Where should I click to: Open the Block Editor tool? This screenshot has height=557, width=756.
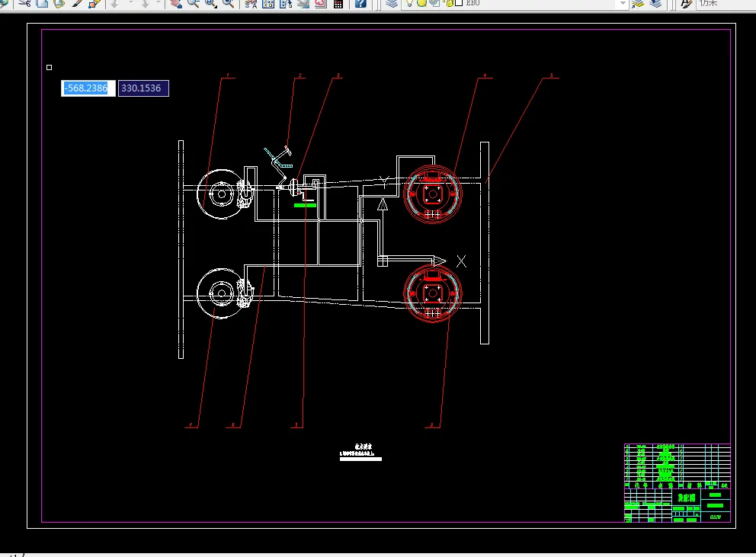pos(94,3)
